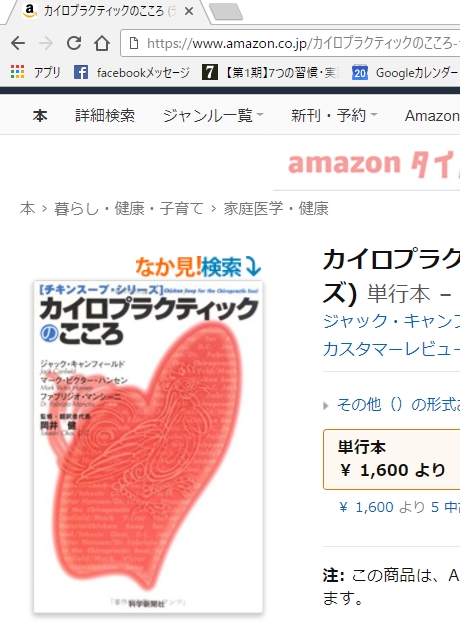Open the 7つの習慣 bookmark
460x627 pixels.
270,72
